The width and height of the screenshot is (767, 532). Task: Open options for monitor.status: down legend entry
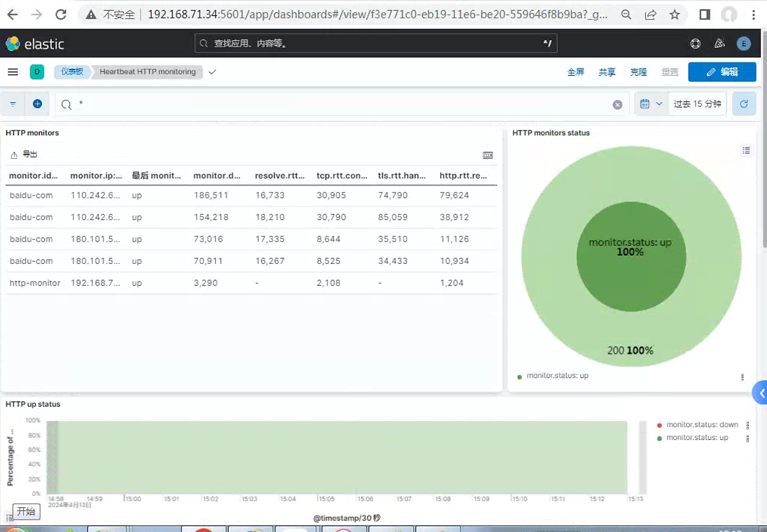click(748, 425)
